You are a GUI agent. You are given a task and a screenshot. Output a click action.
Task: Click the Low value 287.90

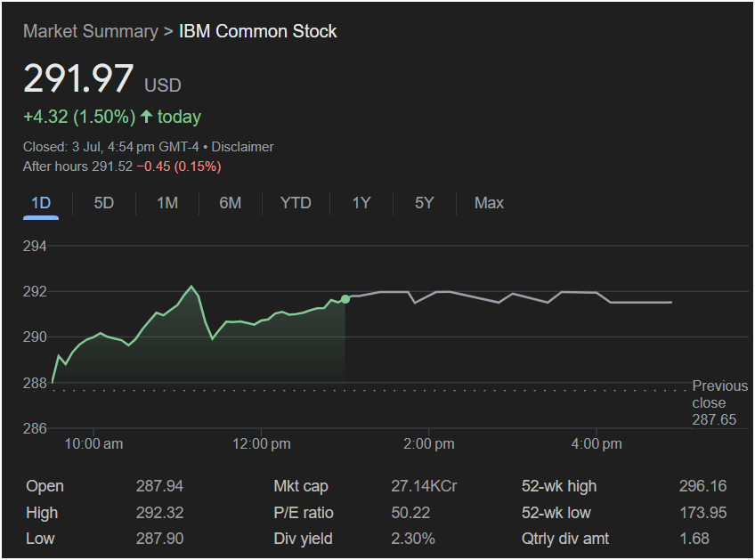pos(159,539)
